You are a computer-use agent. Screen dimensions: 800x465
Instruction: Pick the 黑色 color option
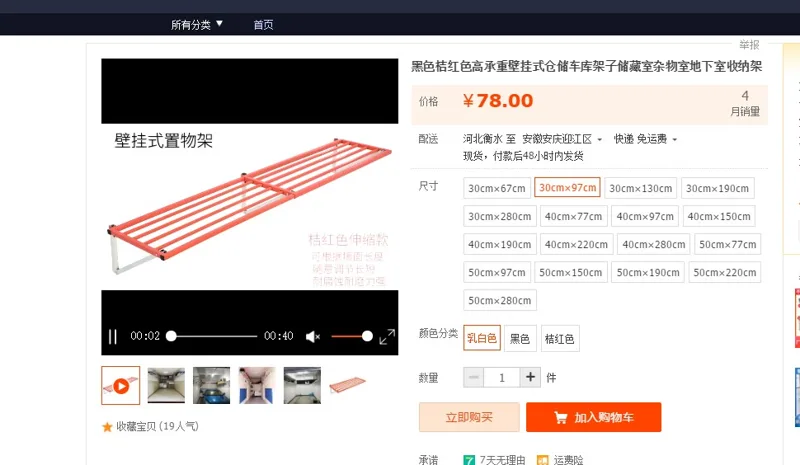[x=520, y=338]
